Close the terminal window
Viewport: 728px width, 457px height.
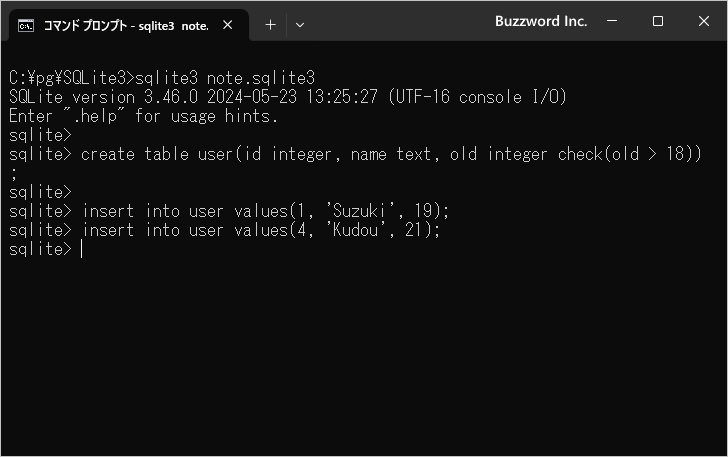click(703, 21)
